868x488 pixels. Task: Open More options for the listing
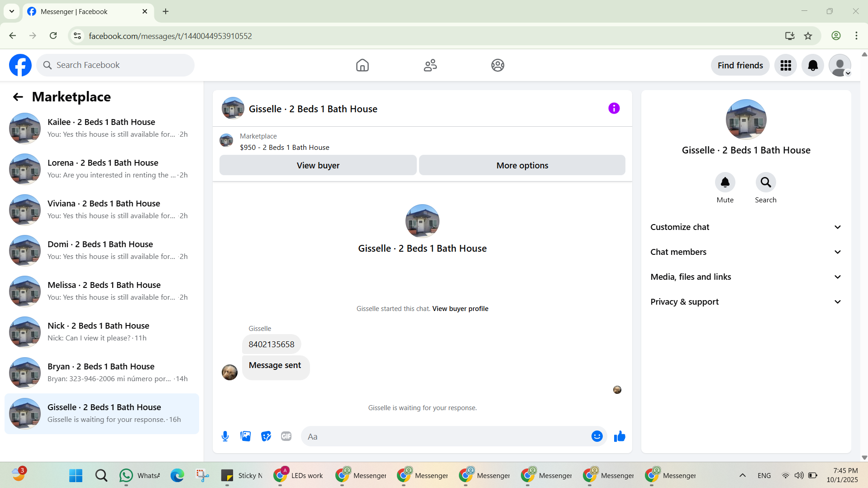click(x=522, y=165)
